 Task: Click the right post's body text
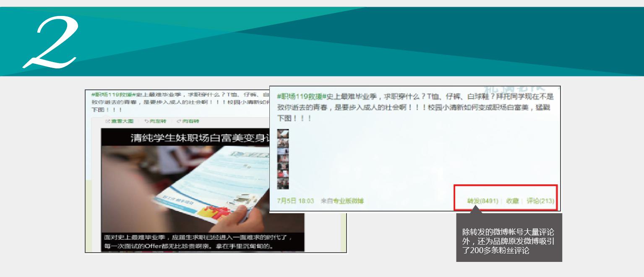pos(415,107)
